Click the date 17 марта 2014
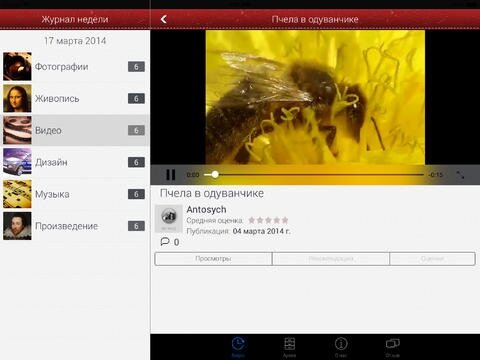Screen dimensions: 480x360 click(x=75, y=41)
